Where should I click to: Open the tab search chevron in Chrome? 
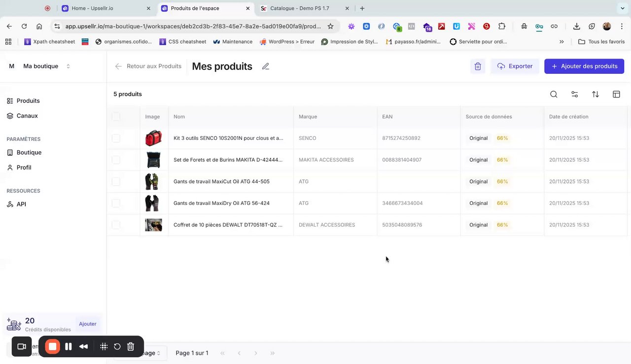pyautogui.click(x=622, y=8)
